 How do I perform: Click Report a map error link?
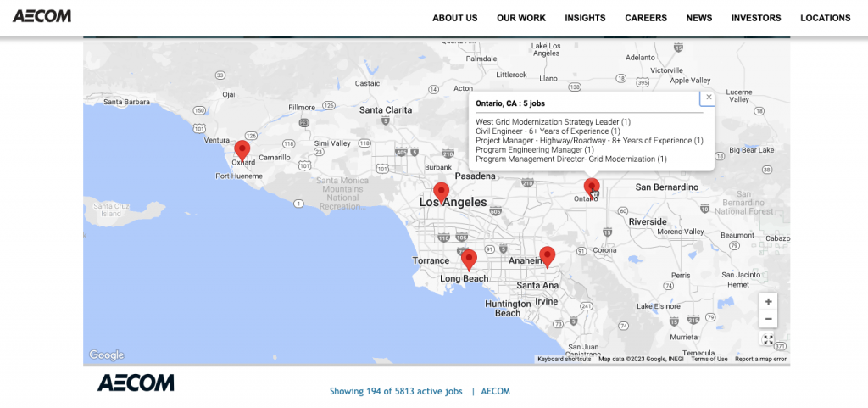point(760,360)
